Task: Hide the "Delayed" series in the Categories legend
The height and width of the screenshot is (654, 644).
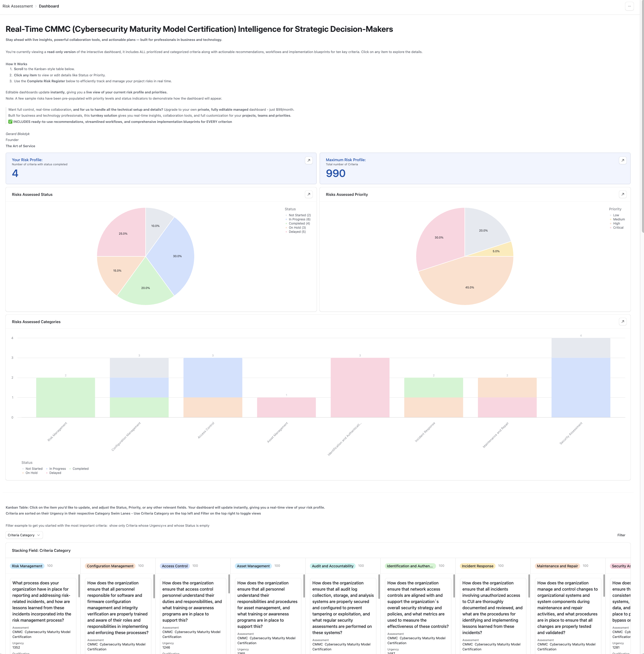Action: (55, 473)
